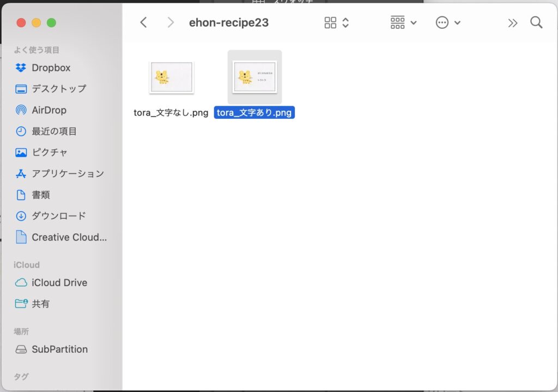Show more toolbar items with double chevron

point(512,22)
